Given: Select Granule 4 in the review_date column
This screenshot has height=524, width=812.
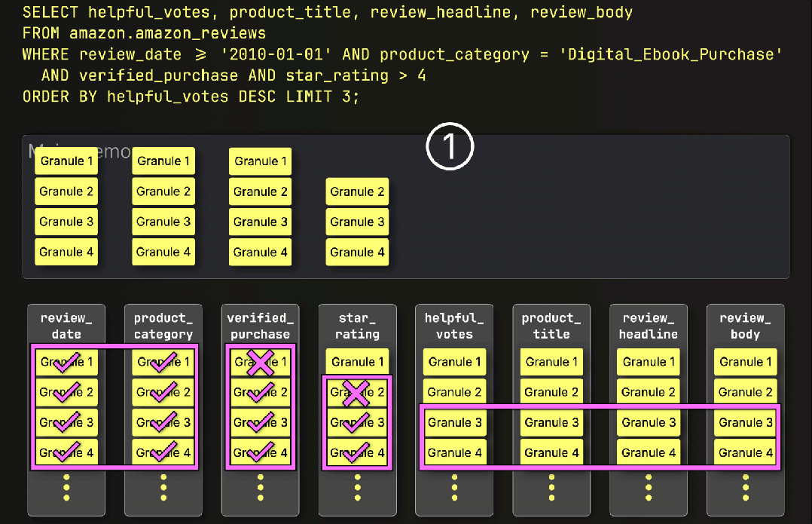Looking at the screenshot, I should point(66,452).
